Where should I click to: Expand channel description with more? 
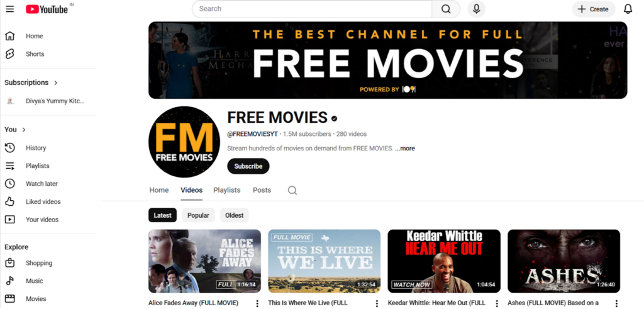tap(406, 149)
